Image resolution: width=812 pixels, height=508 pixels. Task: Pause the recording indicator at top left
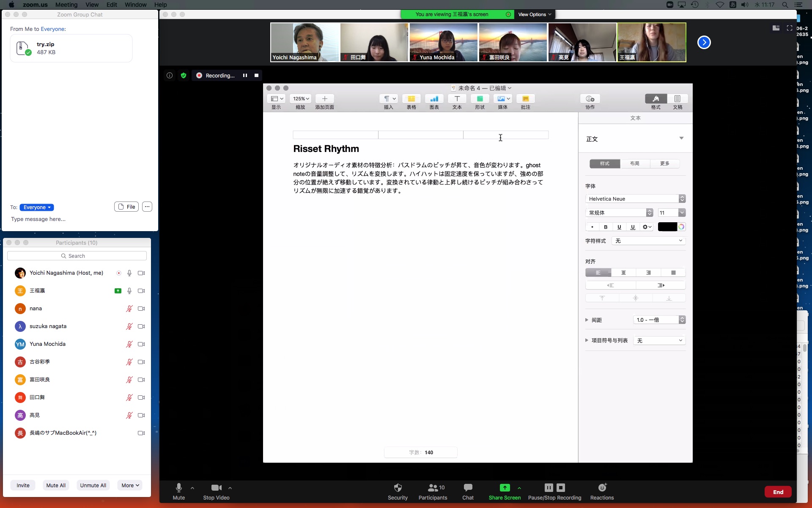click(x=245, y=75)
